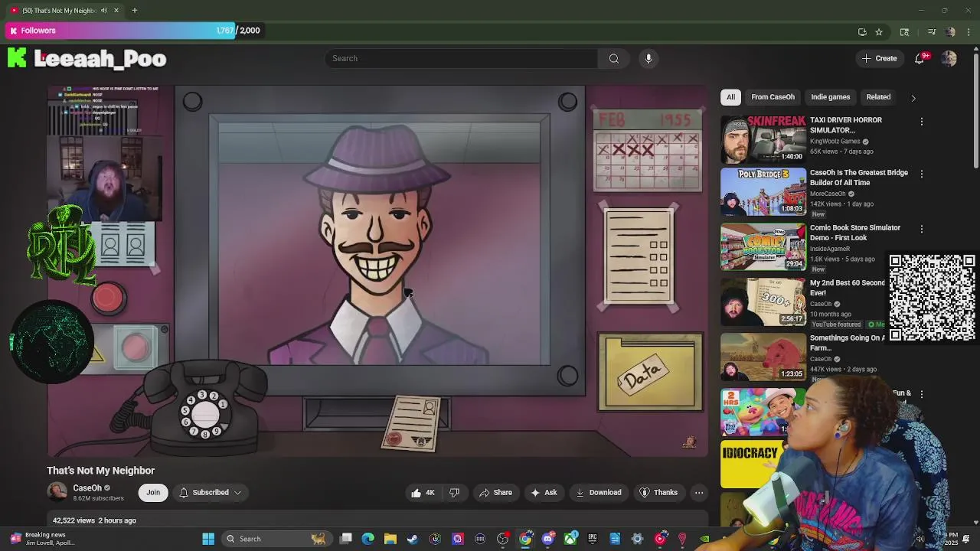Click the install app icon in the address bar

pyautogui.click(x=862, y=32)
